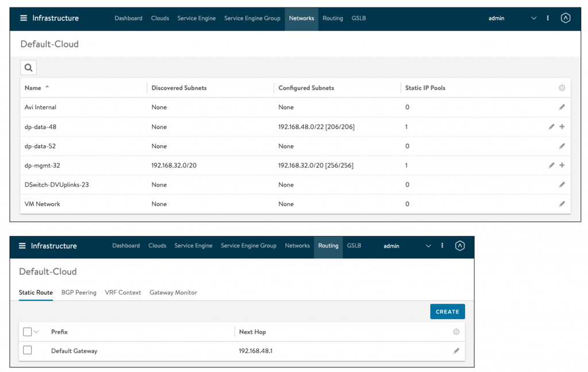Open the search icon in Networks panel

coord(28,68)
